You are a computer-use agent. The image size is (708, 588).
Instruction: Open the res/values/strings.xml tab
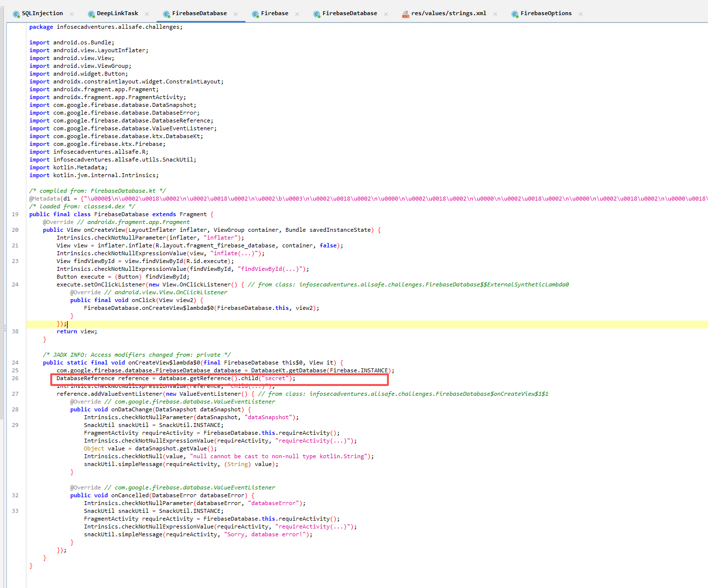448,14
